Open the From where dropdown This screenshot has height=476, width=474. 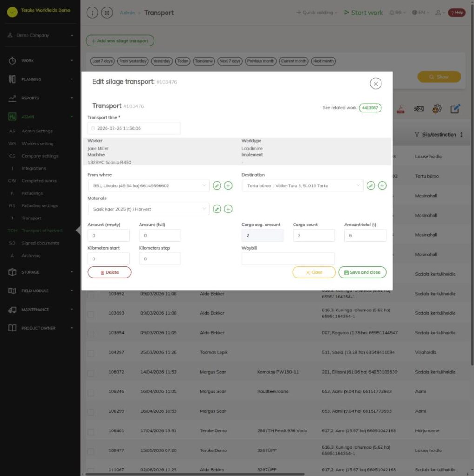pos(148,185)
